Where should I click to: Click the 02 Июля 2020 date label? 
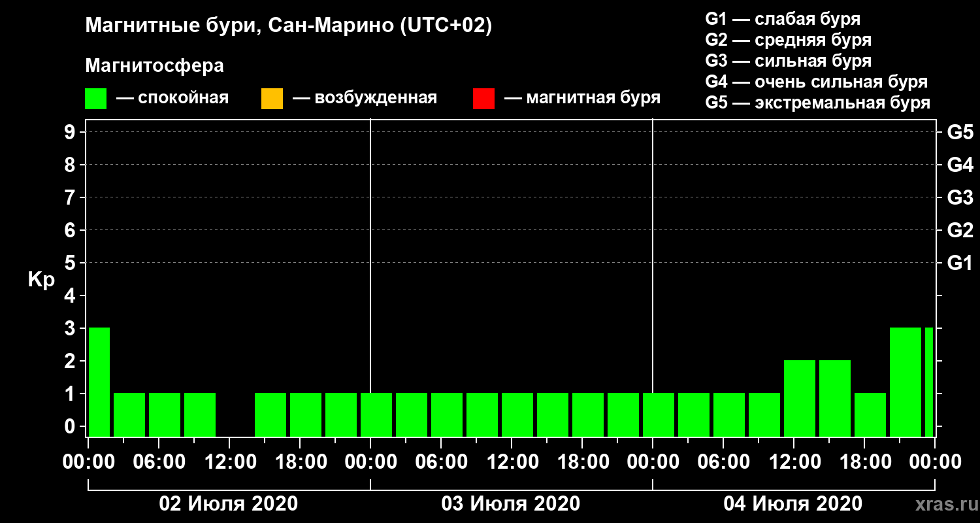(x=229, y=504)
